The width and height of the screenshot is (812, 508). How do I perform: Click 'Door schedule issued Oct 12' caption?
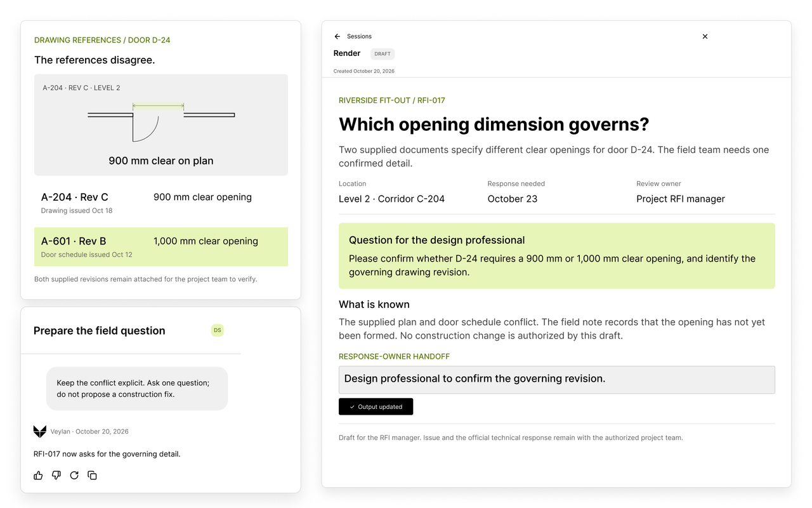[87, 255]
